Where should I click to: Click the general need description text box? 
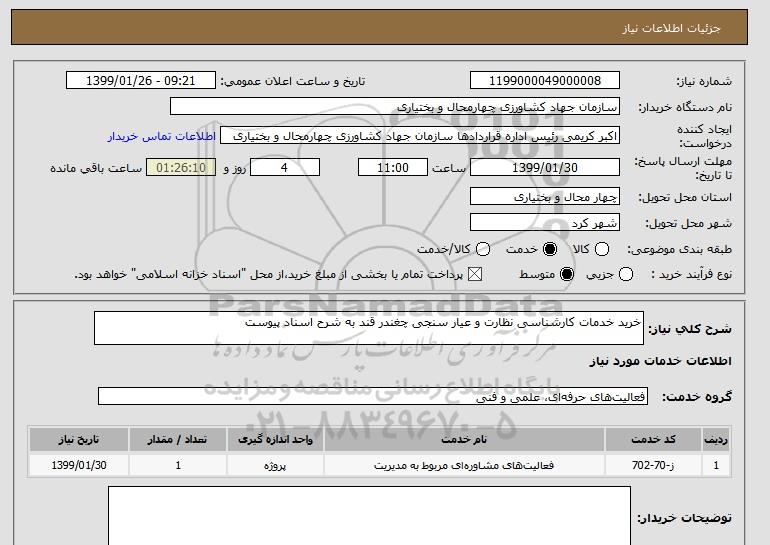[369, 328]
